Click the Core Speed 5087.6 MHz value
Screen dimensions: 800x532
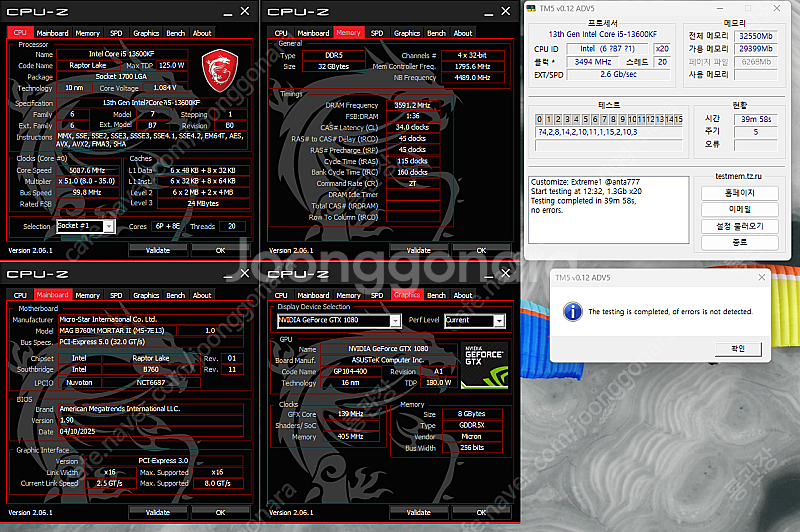pos(88,170)
